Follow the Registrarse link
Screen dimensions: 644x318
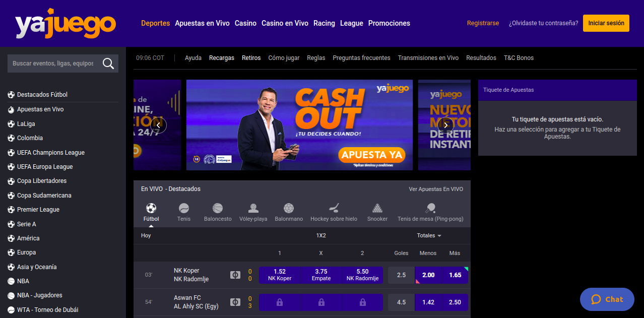click(x=483, y=23)
